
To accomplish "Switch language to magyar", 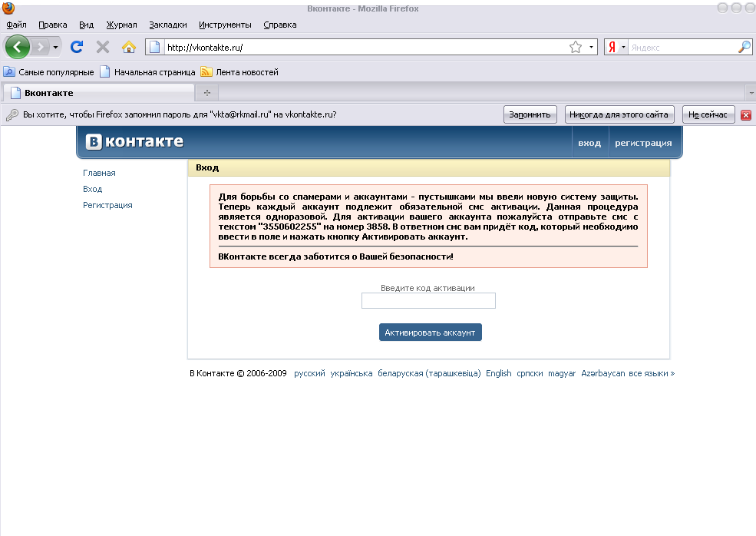I will [x=562, y=373].
